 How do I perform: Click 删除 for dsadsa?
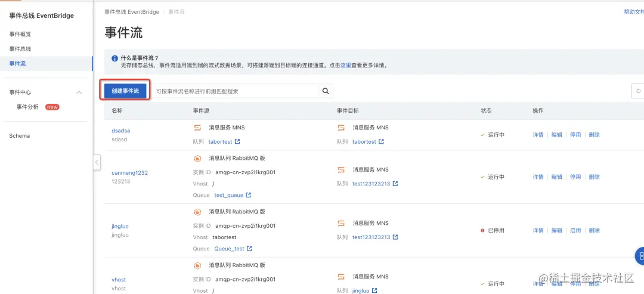(595, 135)
